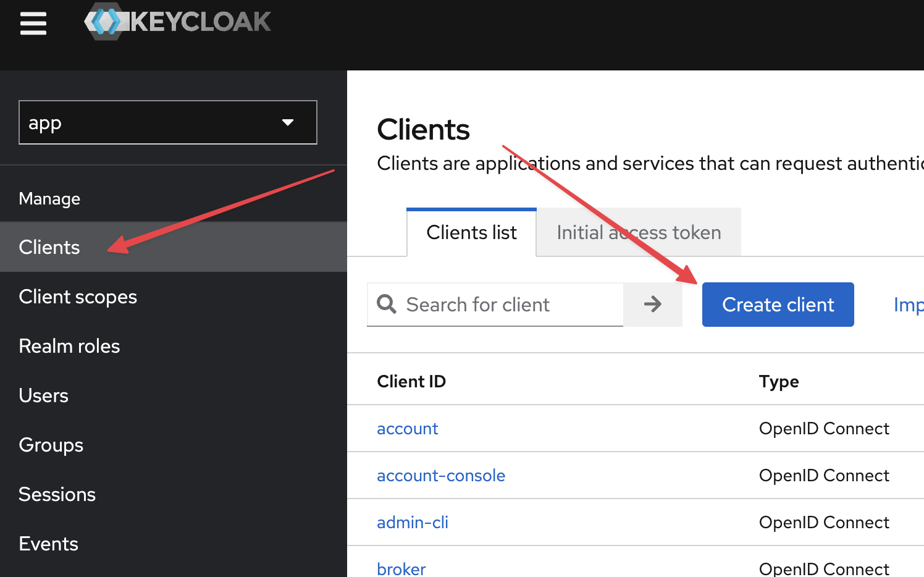Go to Client scopes in sidebar

(78, 297)
